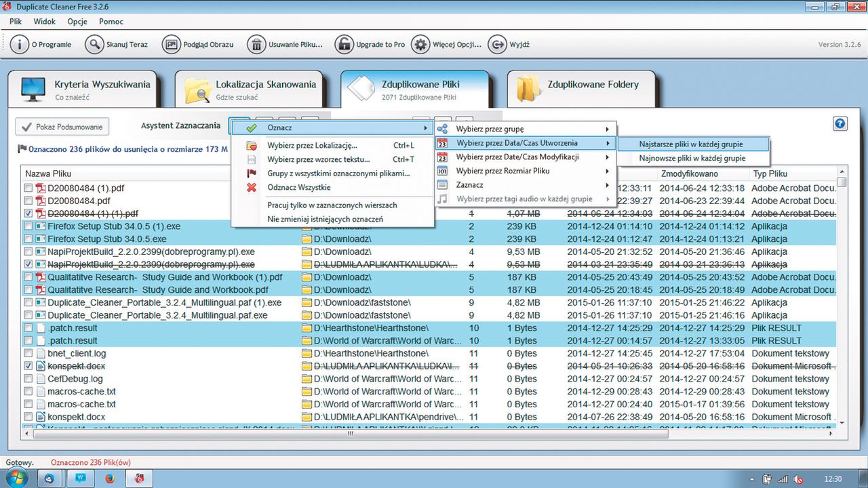This screenshot has height=488, width=868.
Task: Open Firefox from the Windows taskbar
Action: coord(109,479)
